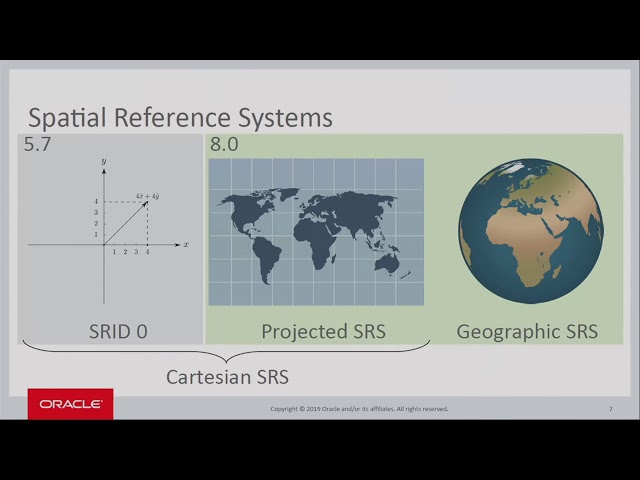Click the SRID 0 caption
This screenshot has width=640, height=480.
(118, 331)
